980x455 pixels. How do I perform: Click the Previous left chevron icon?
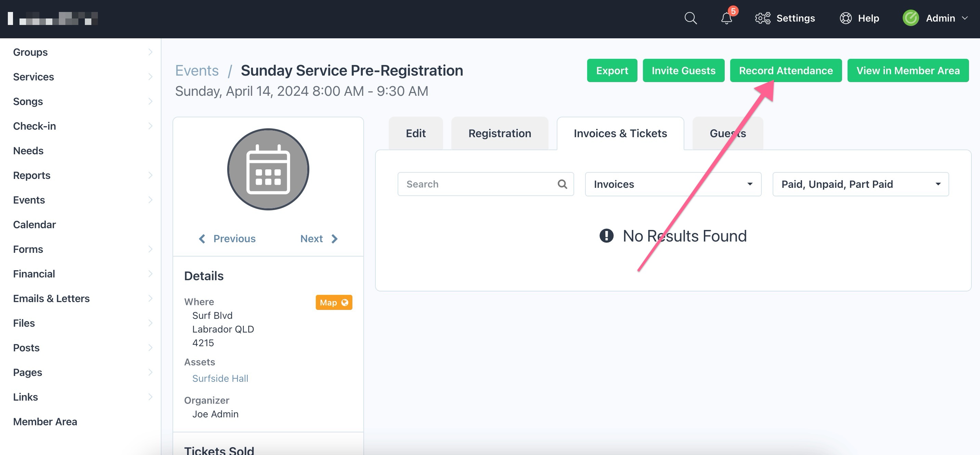(x=202, y=238)
